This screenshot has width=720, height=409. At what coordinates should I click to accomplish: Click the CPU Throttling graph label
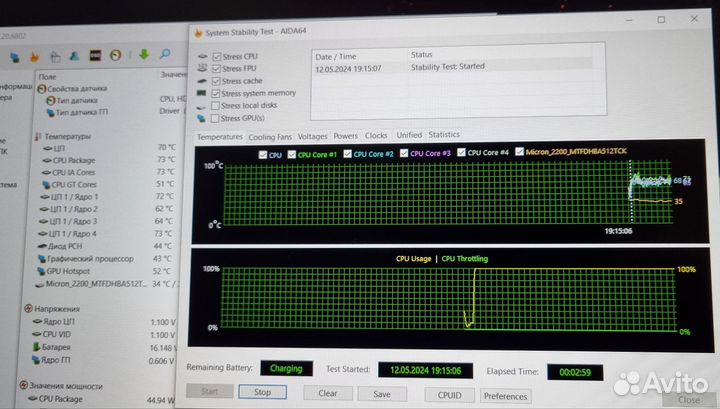(465, 259)
